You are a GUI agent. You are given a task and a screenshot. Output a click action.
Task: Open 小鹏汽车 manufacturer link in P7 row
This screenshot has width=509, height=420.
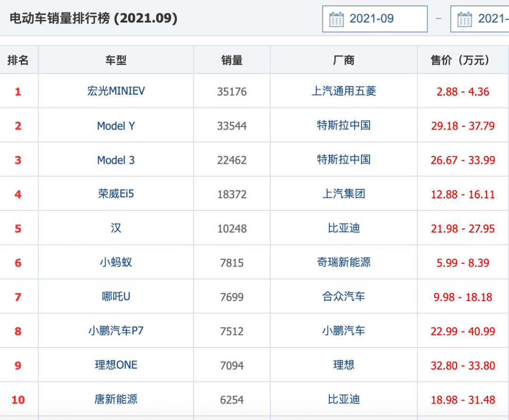(344, 331)
